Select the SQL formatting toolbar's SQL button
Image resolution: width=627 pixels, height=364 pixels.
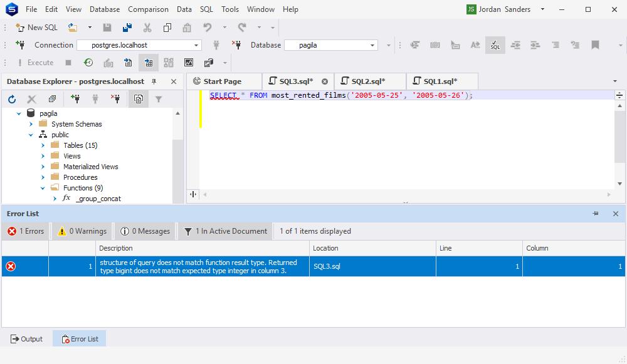pyautogui.click(x=495, y=44)
